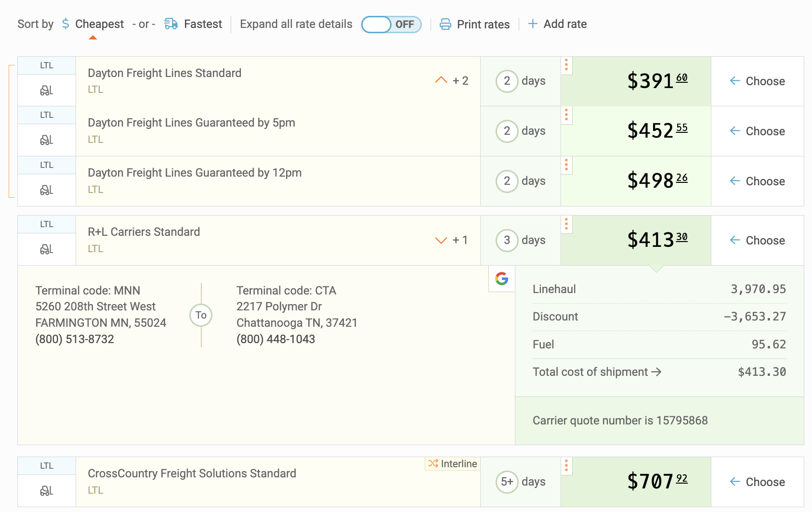Click the dollar icon beside Cheapest

pyautogui.click(x=65, y=24)
